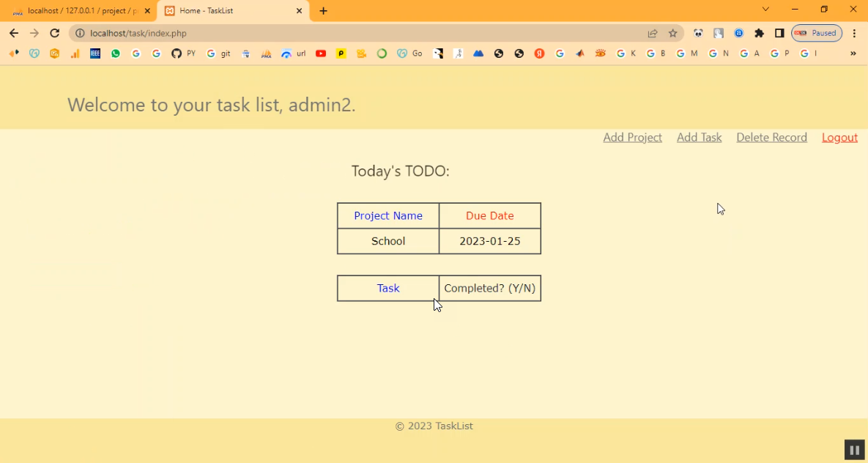The image size is (868, 463).
Task: Open the Add Project link
Action: (633, 137)
